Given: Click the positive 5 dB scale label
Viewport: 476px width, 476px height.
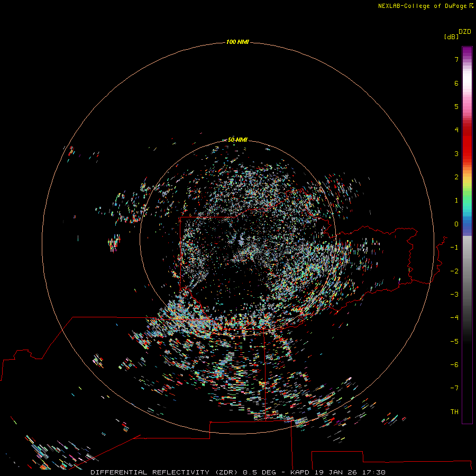Looking at the screenshot, I should 456,106.
